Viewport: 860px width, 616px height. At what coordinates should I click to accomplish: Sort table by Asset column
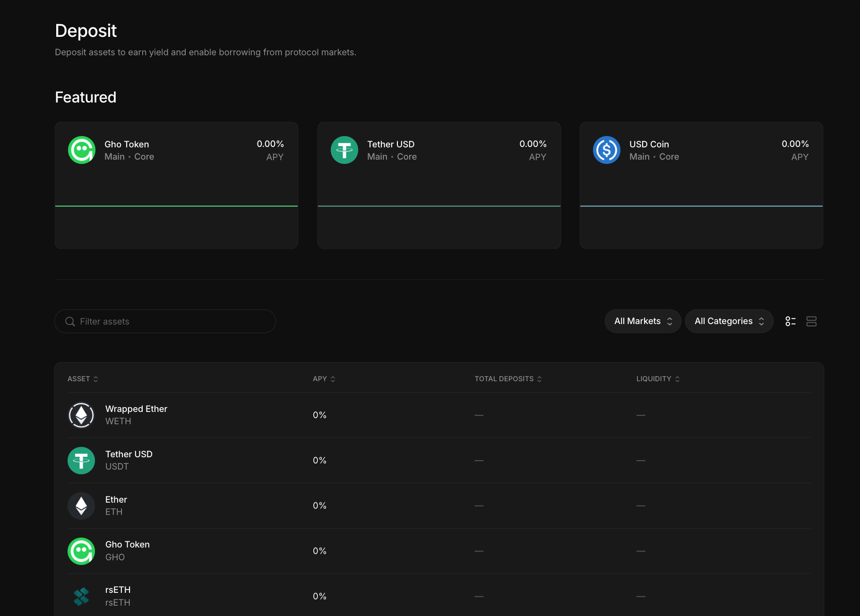[83, 379]
